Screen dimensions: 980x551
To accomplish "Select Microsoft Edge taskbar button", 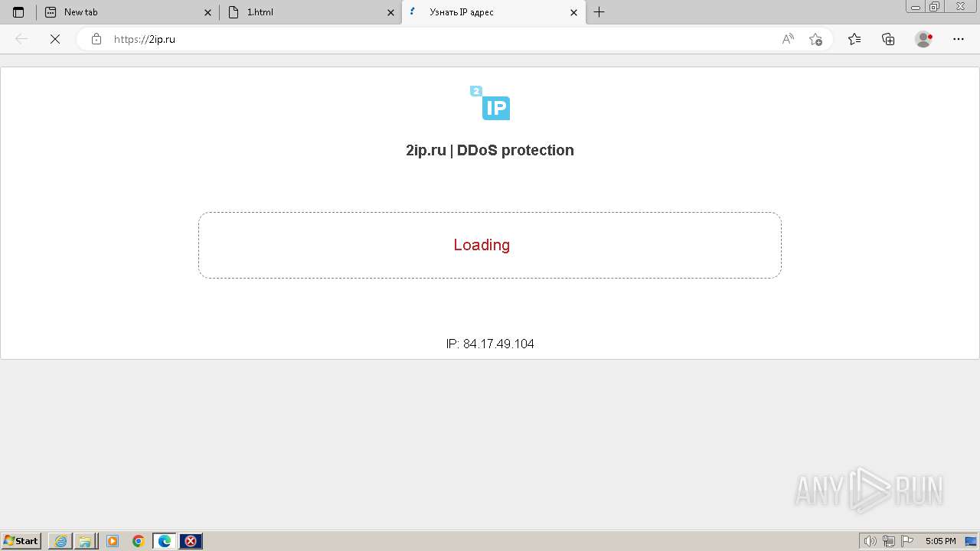I will (x=165, y=541).
